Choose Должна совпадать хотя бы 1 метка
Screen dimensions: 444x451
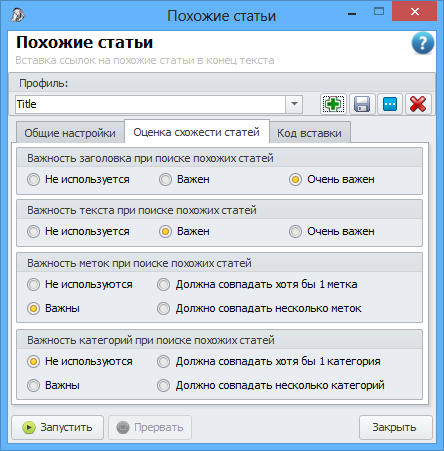(x=257, y=285)
